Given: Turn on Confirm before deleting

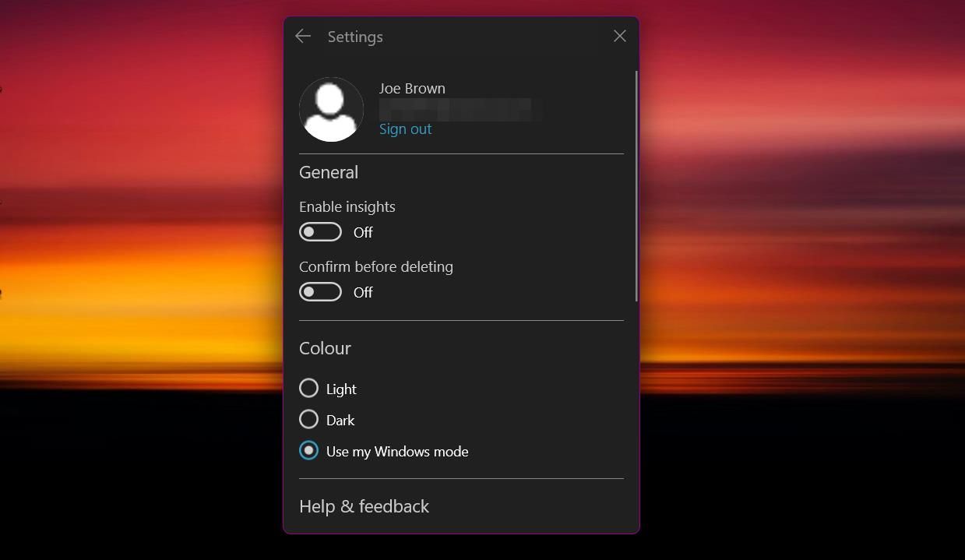Looking at the screenshot, I should coord(320,291).
